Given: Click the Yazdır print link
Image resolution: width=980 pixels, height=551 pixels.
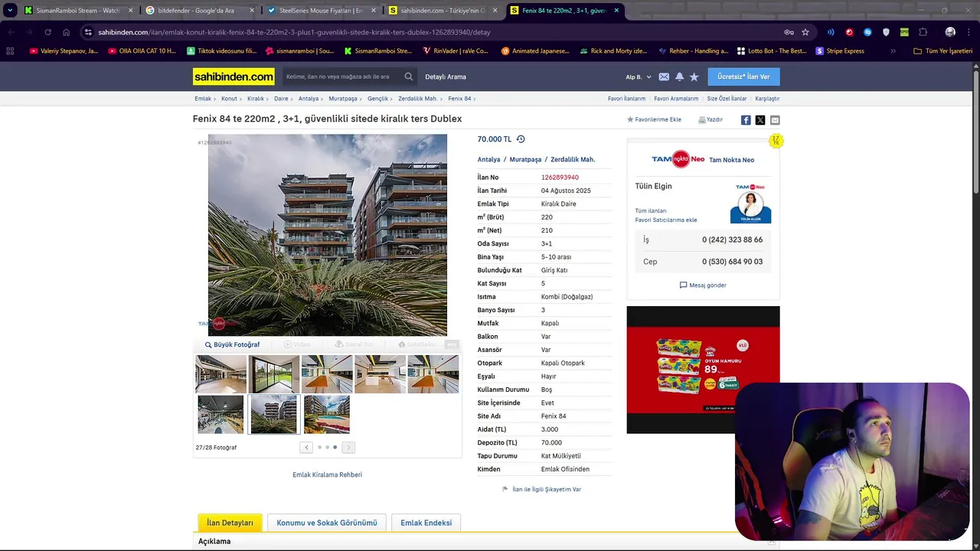Looking at the screenshot, I should 710,119.
